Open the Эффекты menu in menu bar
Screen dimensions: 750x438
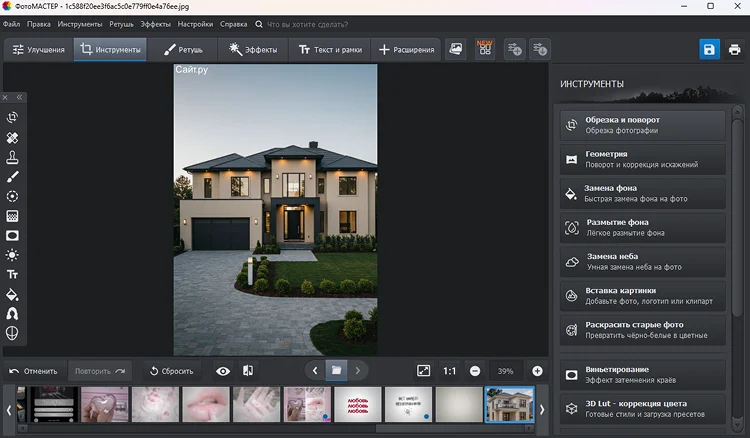pyautogui.click(x=155, y=24)
